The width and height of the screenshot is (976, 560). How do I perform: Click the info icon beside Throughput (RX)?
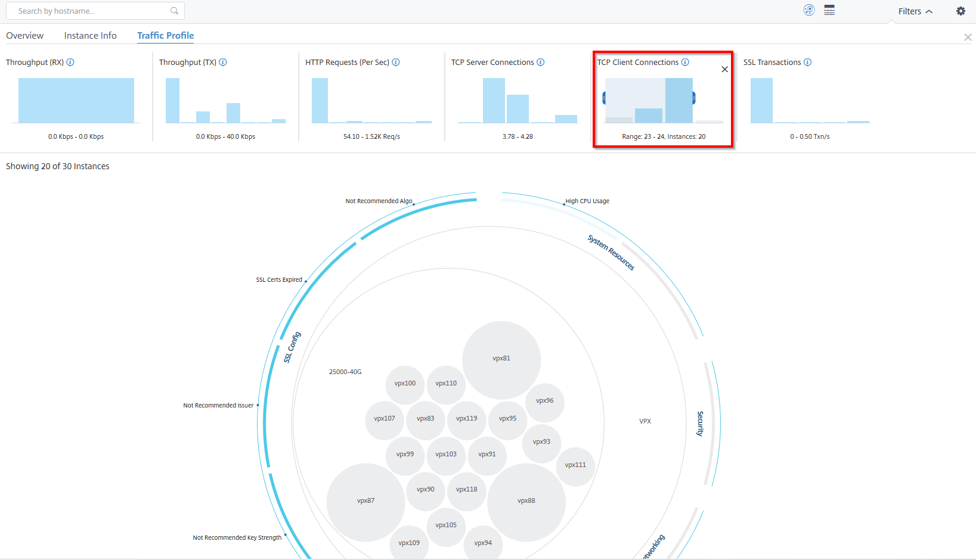(70, 62)
